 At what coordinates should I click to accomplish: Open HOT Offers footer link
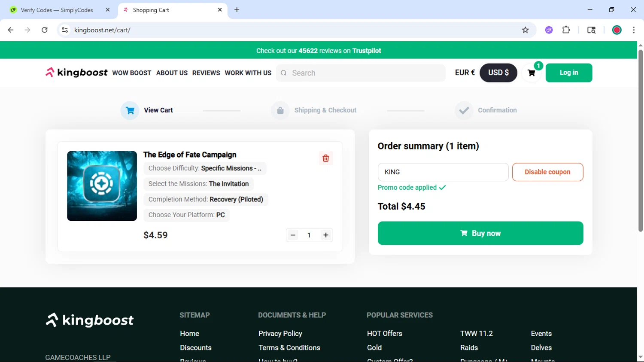coord(385,334)
